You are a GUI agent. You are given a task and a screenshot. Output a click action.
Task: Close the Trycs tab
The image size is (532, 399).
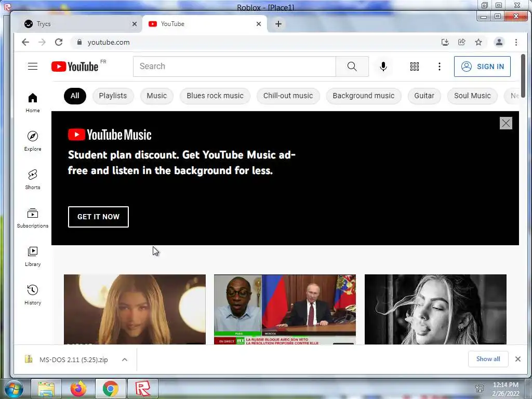pos(135,24)
